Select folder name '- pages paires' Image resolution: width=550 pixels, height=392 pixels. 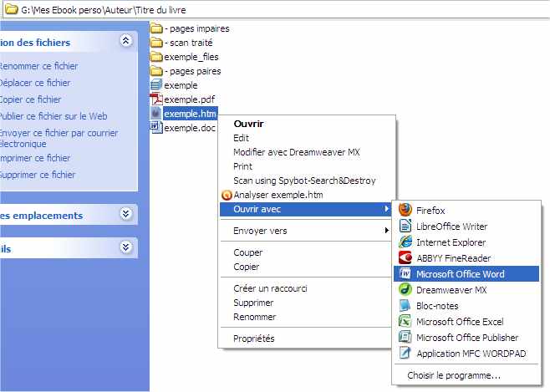click(x=192, y=71)
